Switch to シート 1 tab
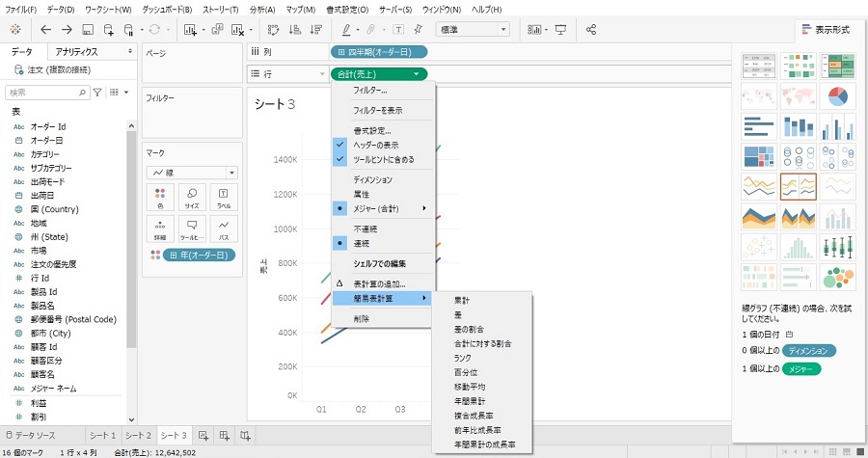The height and width of the screenshot is (458, 868). coord(102,436)
